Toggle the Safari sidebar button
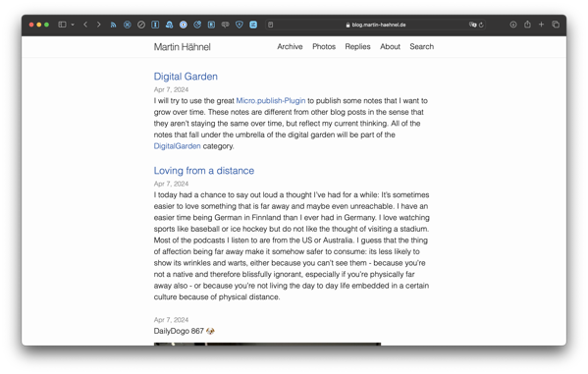 pyautogui.click(x=62, y=25)
